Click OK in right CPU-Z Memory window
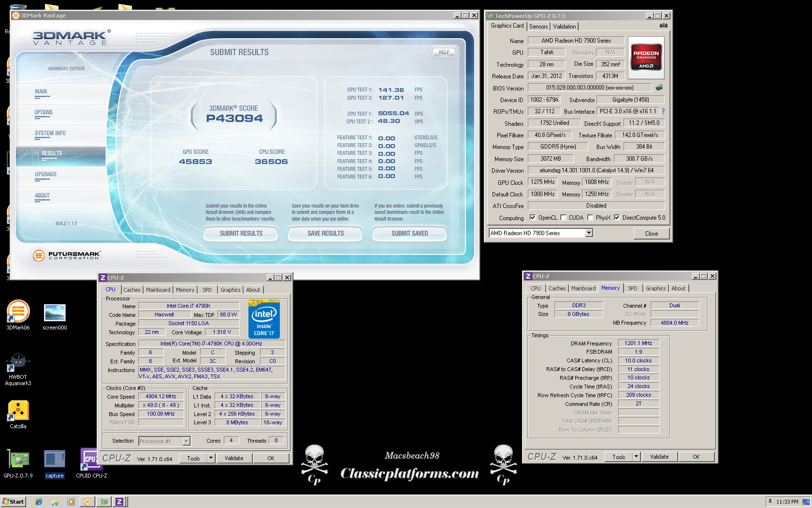 point(696,457)
